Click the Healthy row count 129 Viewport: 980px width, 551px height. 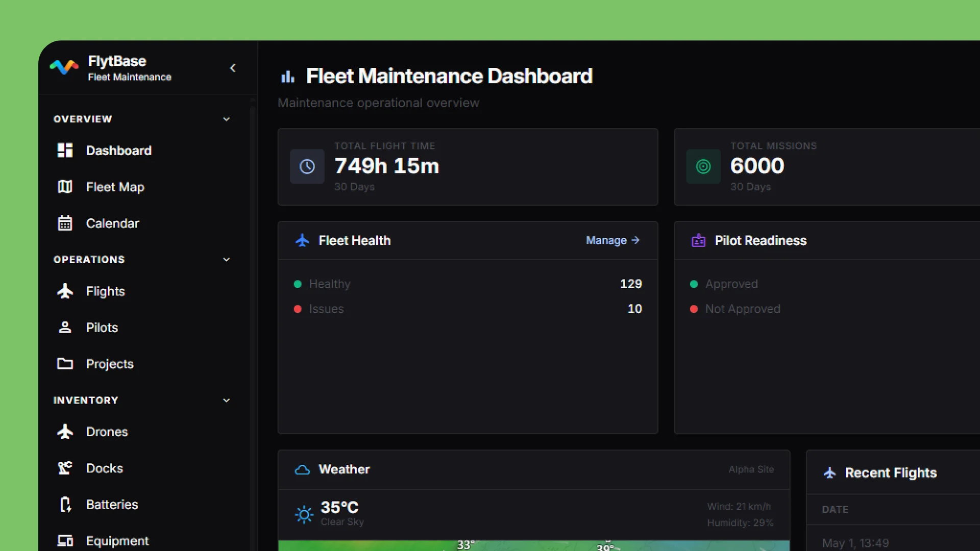tap(631, 284)
